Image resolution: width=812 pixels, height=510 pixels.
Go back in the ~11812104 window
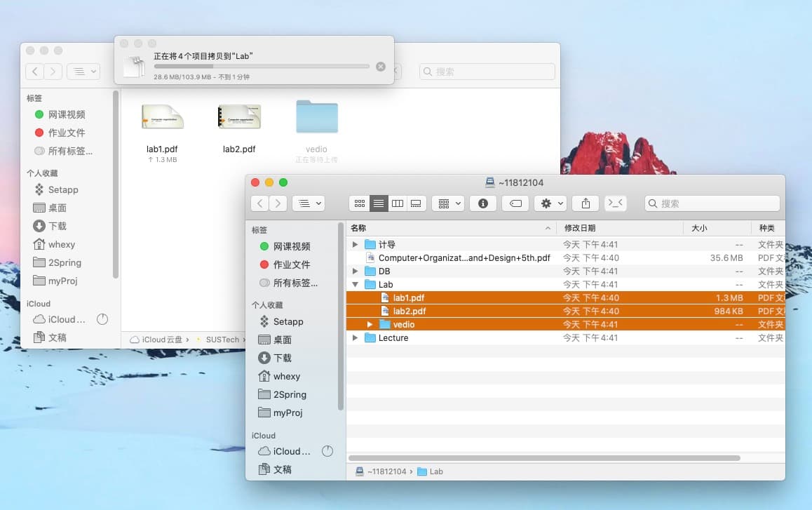[x=260, y=203]
